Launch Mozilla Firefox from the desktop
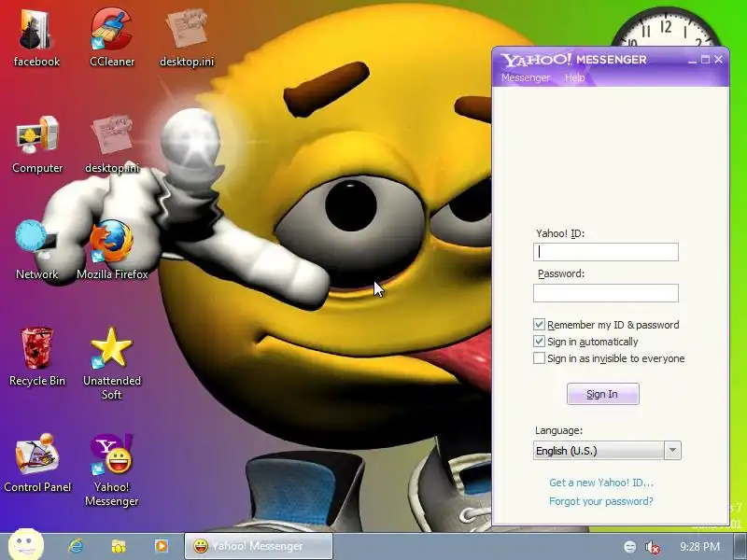The height and width of the screenshot is (560, 747). click(112, 250)
